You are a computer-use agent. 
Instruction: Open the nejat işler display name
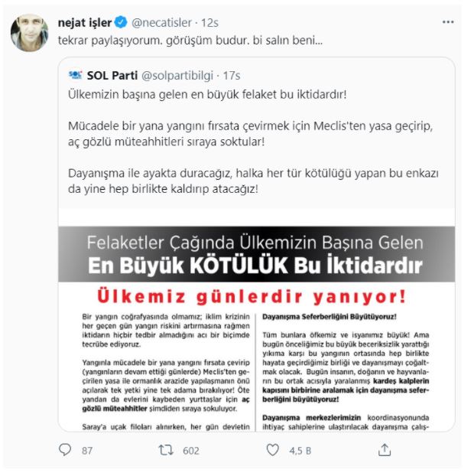(85, 23)
